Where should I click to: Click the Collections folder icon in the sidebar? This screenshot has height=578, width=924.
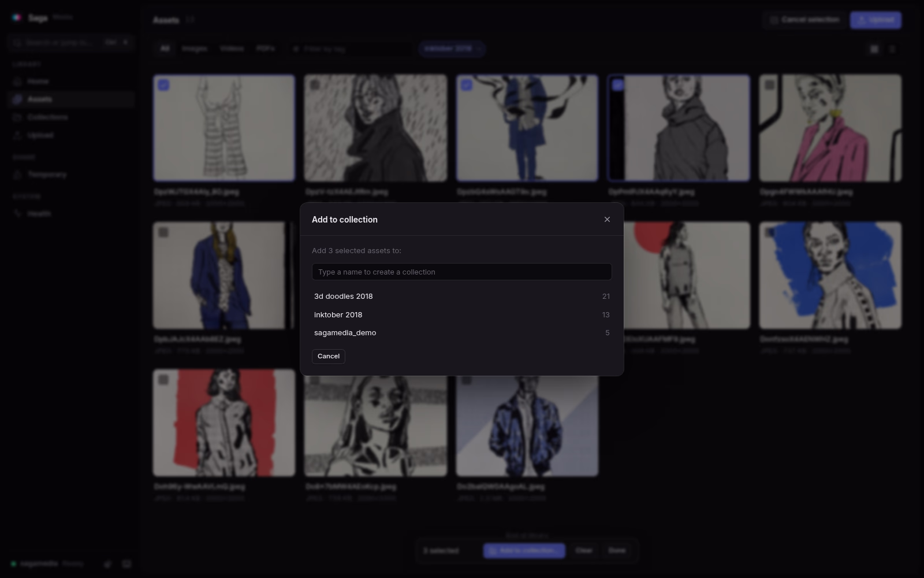(x=18, y=117)
